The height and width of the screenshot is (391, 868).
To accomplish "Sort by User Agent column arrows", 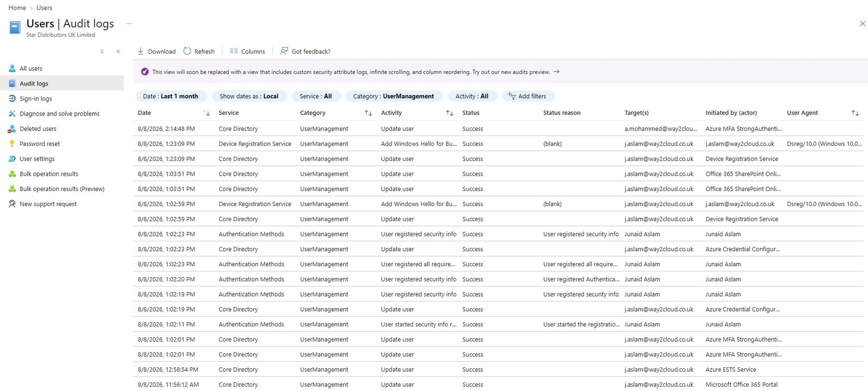I will [x=856, y=113].
